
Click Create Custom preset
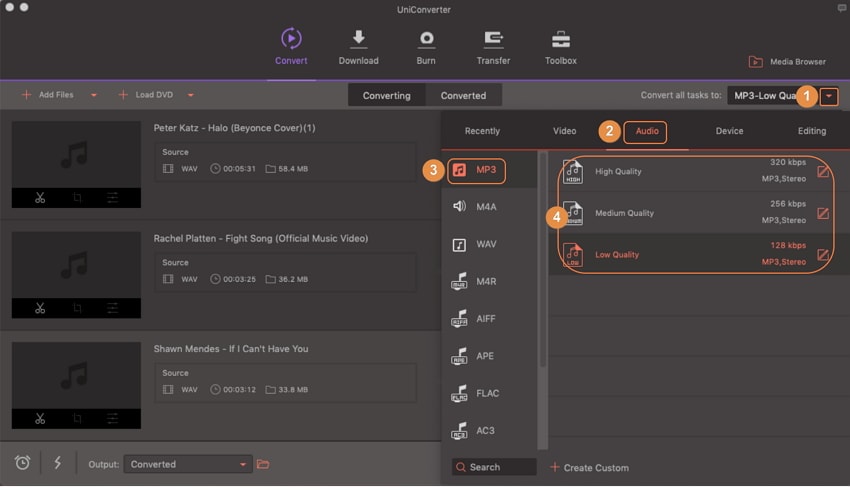point(589,467)
